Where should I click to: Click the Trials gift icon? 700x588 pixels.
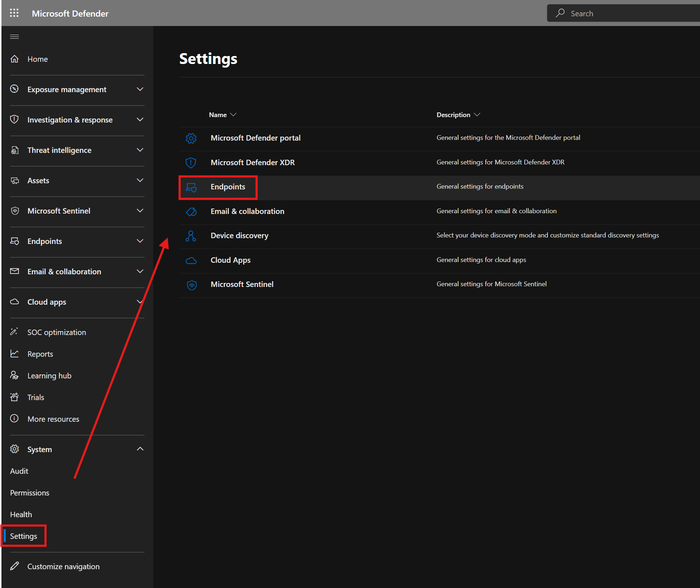pyautogui.click(x=14, y=397)
